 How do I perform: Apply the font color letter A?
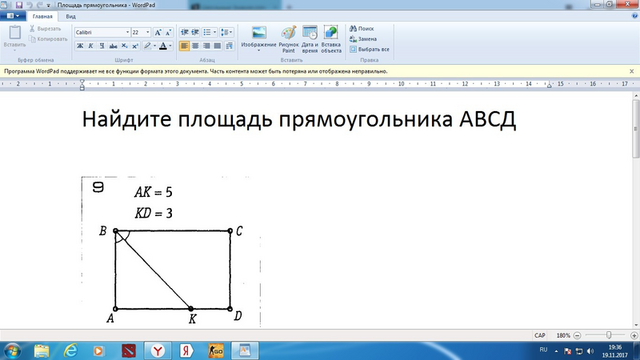163,46
